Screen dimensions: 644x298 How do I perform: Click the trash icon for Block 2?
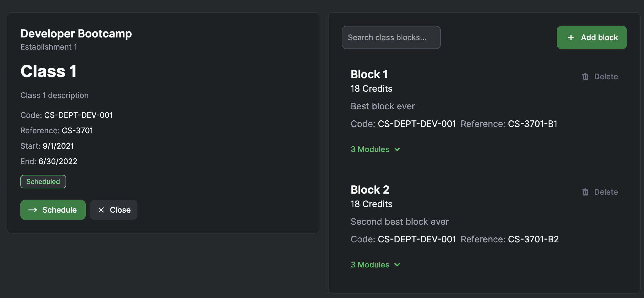pyautogui.click(x=585, y=192)
